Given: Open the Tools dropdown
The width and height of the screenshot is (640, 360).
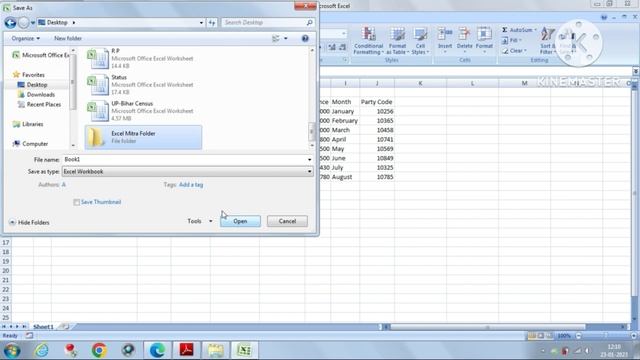Looking at the screenshot, I should tap(200, 221).
